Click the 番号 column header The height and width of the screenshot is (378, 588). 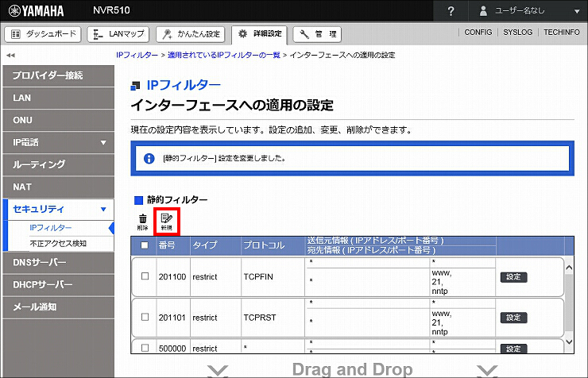tap(167, 245)
